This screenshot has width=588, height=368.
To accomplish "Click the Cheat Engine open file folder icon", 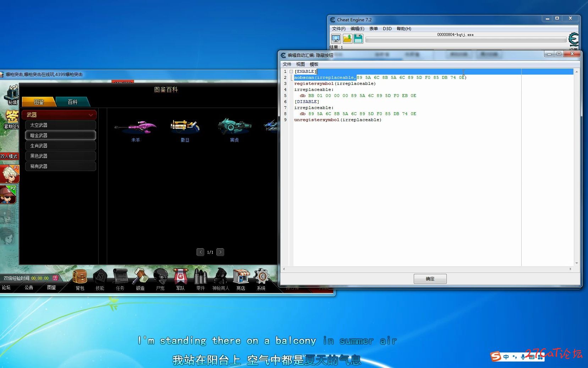I will click(347, 39).
